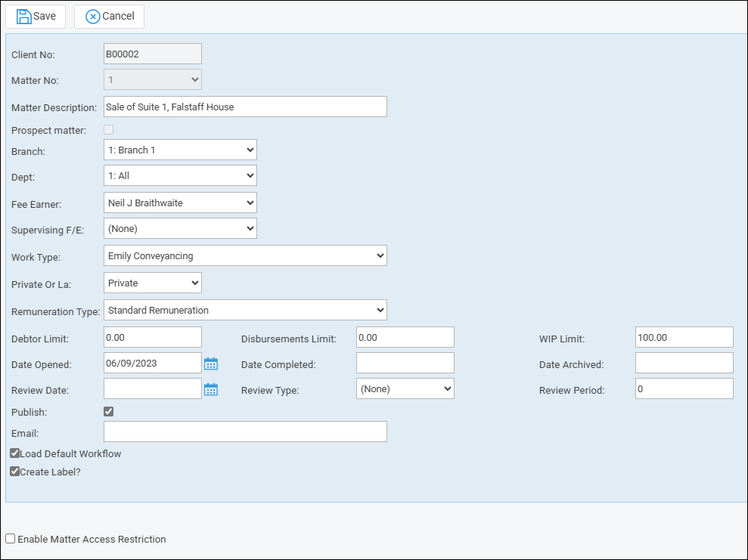Click the Cancel button
The height and width of the screenshot is (560, 748).
[x=110, y=16]
